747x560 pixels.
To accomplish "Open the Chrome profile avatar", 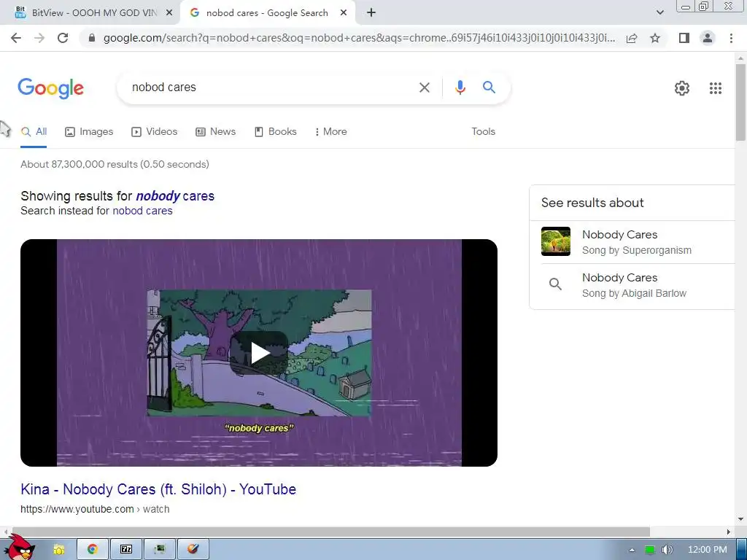I will (708, 38).
